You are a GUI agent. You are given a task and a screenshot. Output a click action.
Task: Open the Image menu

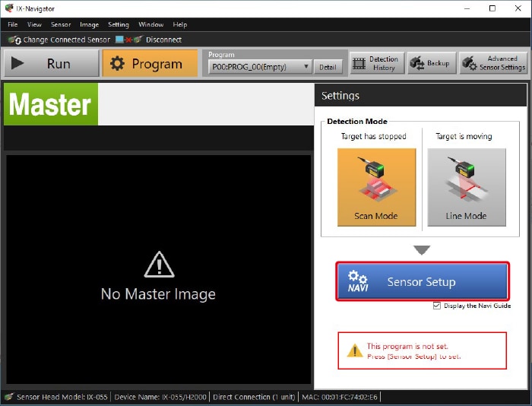click(x=89, y=24)
